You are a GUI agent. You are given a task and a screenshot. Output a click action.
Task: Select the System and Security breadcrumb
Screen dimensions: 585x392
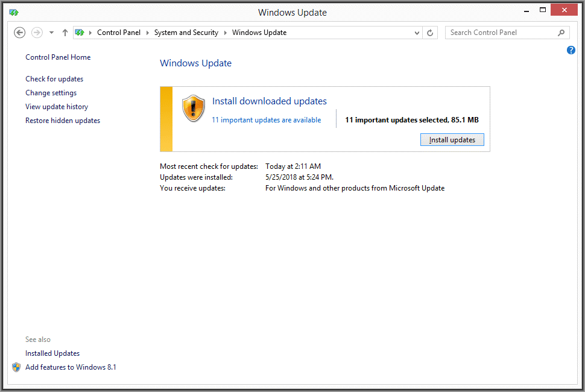[x=186, y=33]
